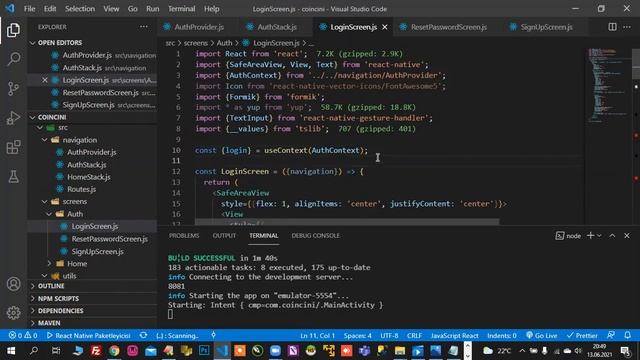This screenshot has width=640, height=360.
Task: Open the File menu
Action: (x=29, y=9)
